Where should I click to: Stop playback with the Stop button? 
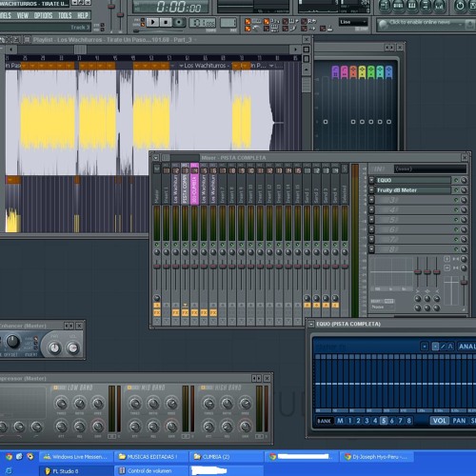pyautogui.click(x=166, y=22)
